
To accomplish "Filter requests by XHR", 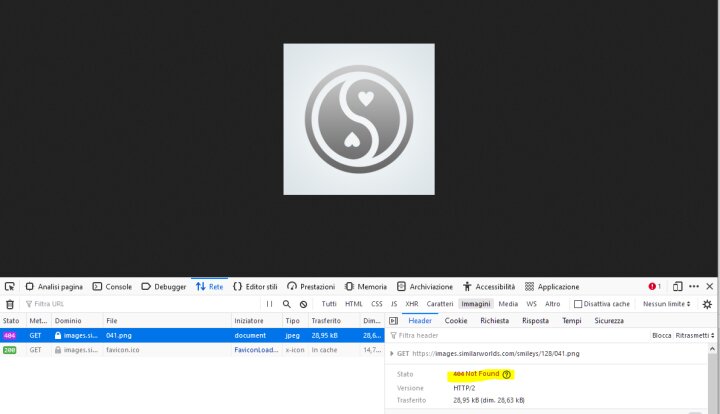I will [x=411, y=304].
